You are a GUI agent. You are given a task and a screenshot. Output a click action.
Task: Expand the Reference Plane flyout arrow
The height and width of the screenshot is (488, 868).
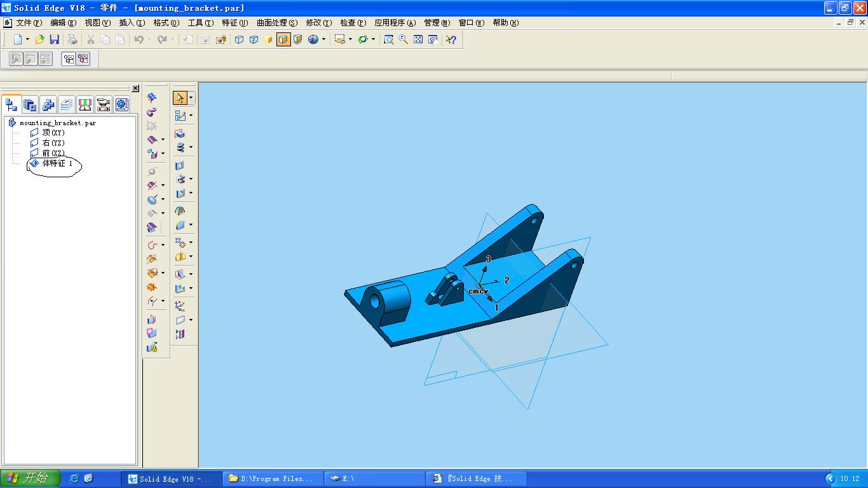coord(191,320)
